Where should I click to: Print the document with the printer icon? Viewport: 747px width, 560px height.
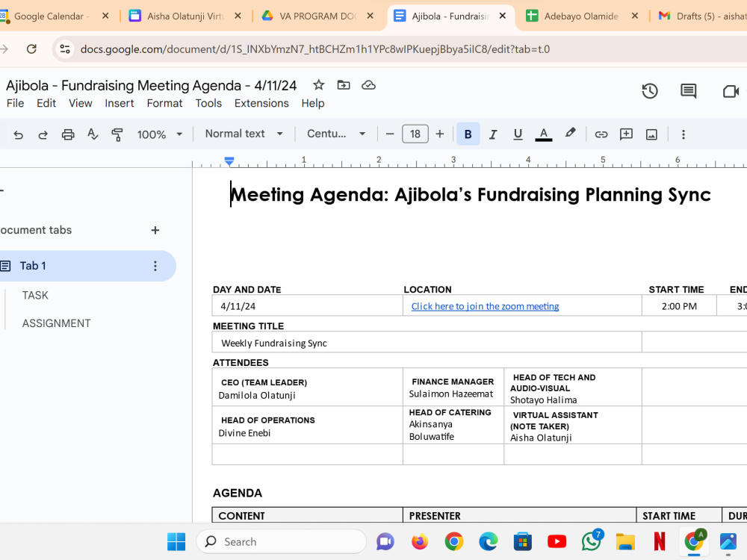pos(68,134)
